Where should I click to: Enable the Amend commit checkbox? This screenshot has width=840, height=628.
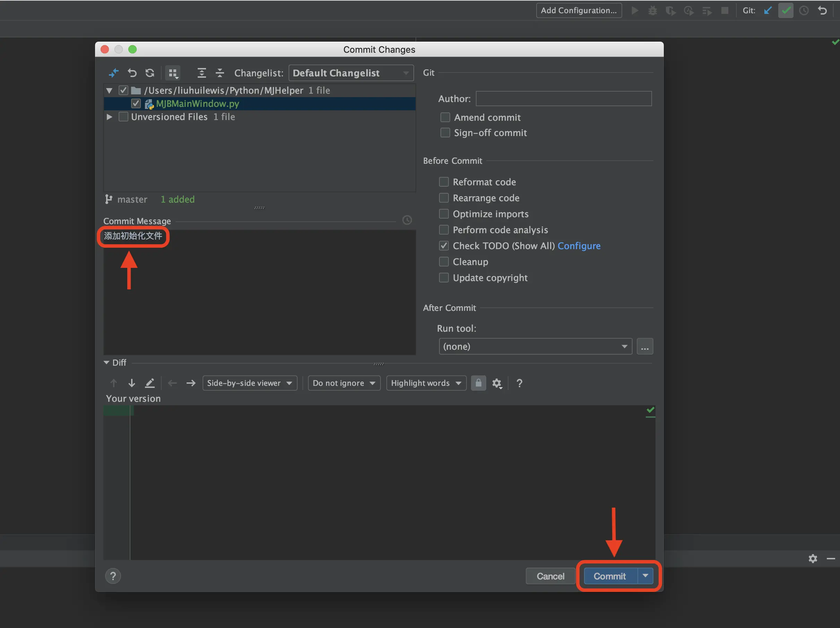[x=445, y=117]
